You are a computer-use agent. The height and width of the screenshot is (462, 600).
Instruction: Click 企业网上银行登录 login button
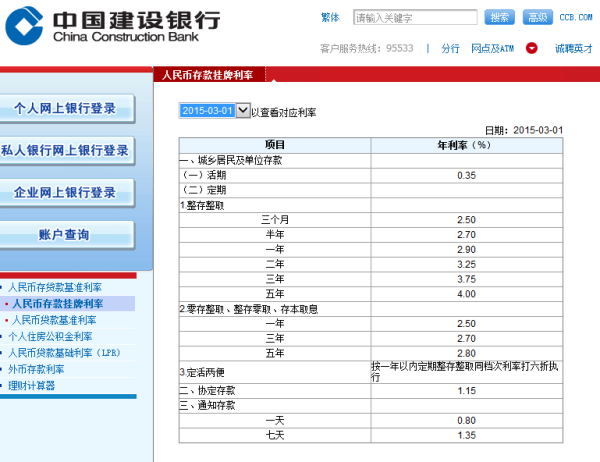65,193
